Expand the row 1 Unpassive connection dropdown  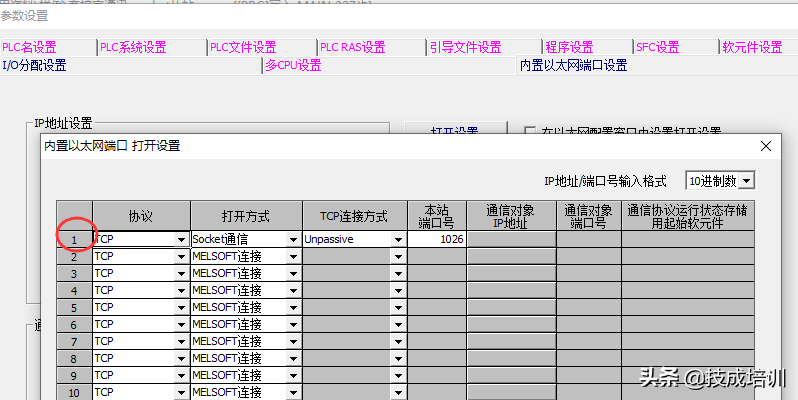click(x=397, y=240)
